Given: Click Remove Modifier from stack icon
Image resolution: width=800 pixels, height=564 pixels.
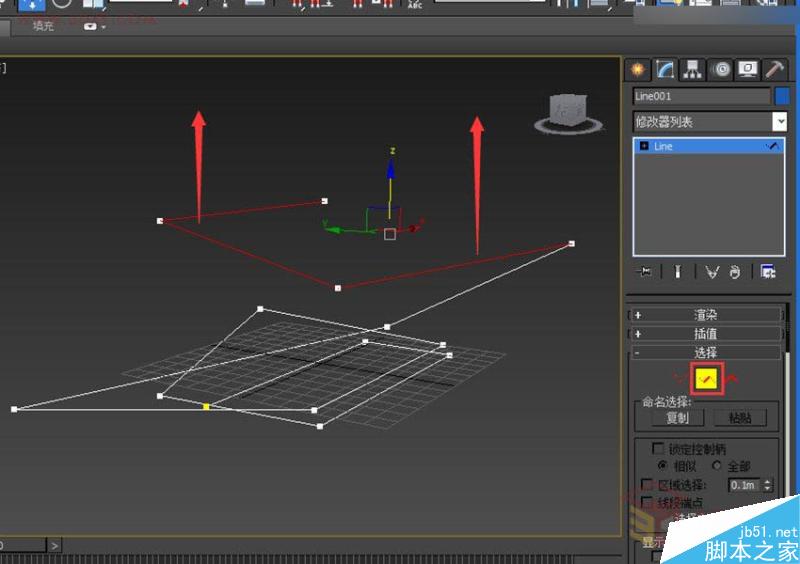Looking at the screenshot, I should point(734,271).
